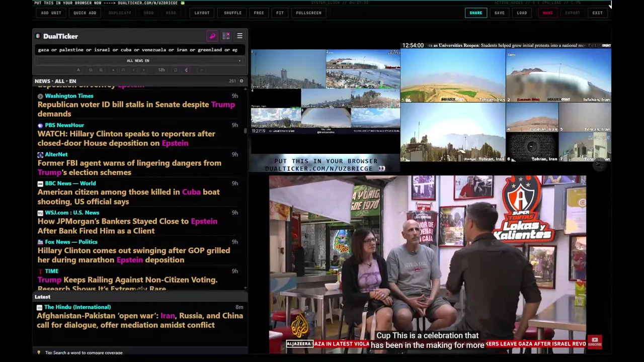Click the EXPORT toolbar button

pyautogui.click(x=572, y=13)
